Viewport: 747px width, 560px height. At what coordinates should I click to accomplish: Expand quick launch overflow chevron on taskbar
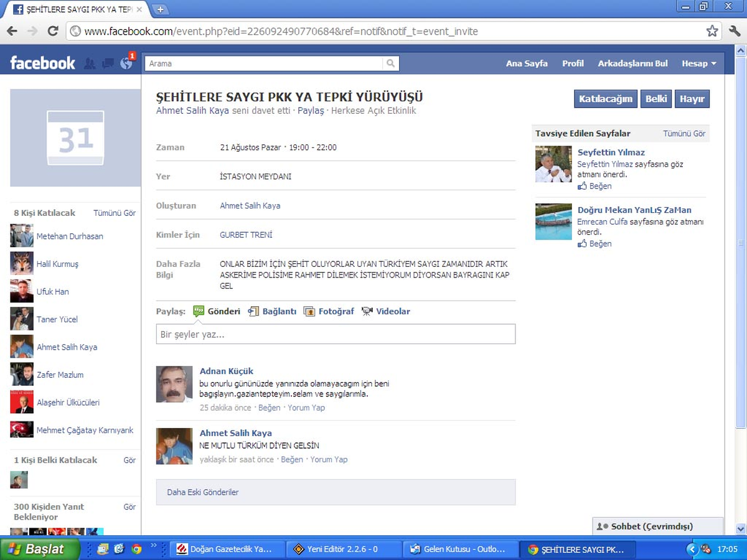[154, 546]
